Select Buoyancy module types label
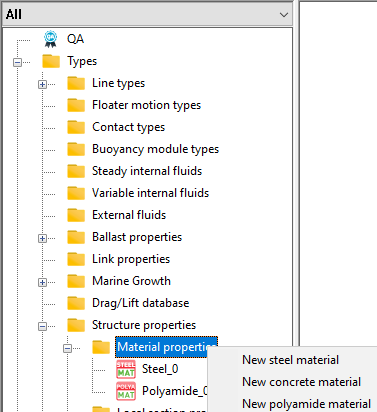The image size is (377, 412). click(x=156, y=149)
